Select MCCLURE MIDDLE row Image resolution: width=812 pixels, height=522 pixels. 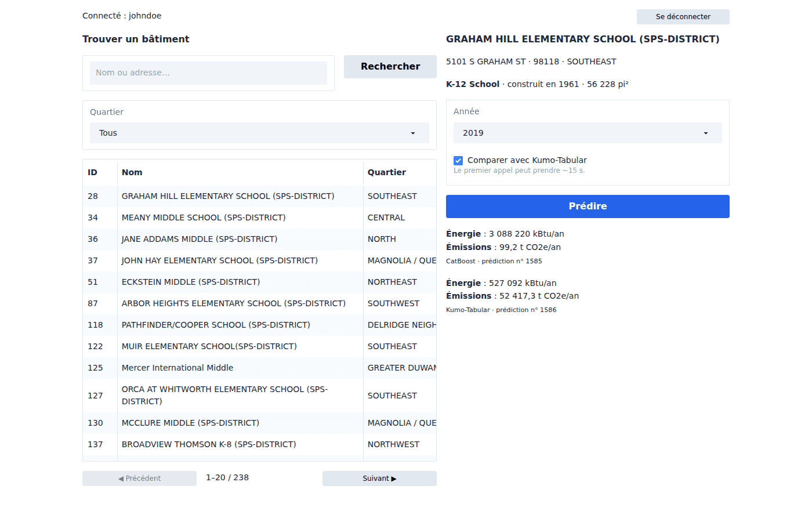(x=259, y=423)
